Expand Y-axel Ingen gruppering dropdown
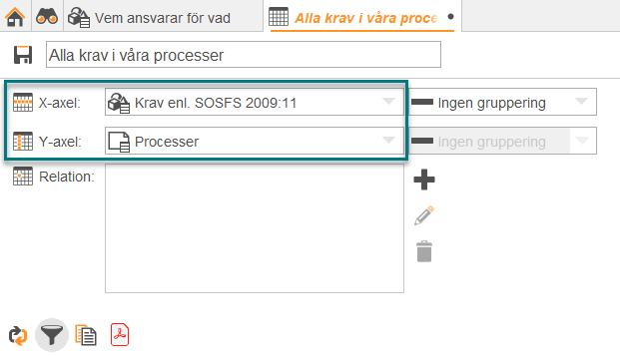This screenshot has width=620, height=364. point(502,141)
